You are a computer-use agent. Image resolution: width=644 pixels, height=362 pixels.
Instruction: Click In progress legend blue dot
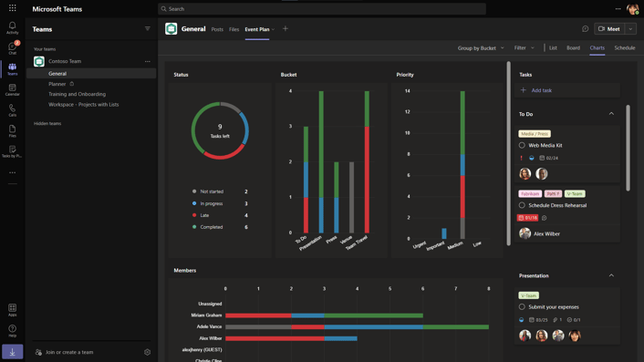pyautogui.click(x=194, y=203)
